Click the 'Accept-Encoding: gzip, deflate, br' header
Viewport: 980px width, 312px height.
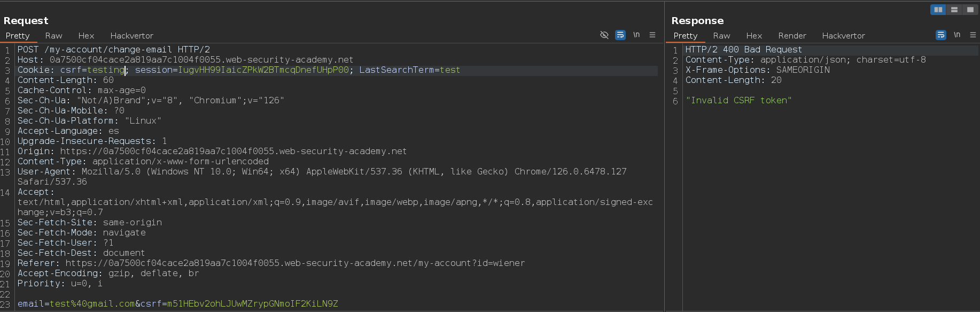coord(108,273)
